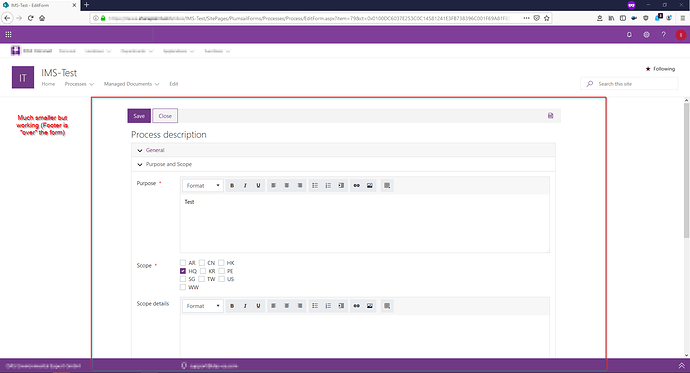Check the WW scope checkbox

tap(183, 288)
